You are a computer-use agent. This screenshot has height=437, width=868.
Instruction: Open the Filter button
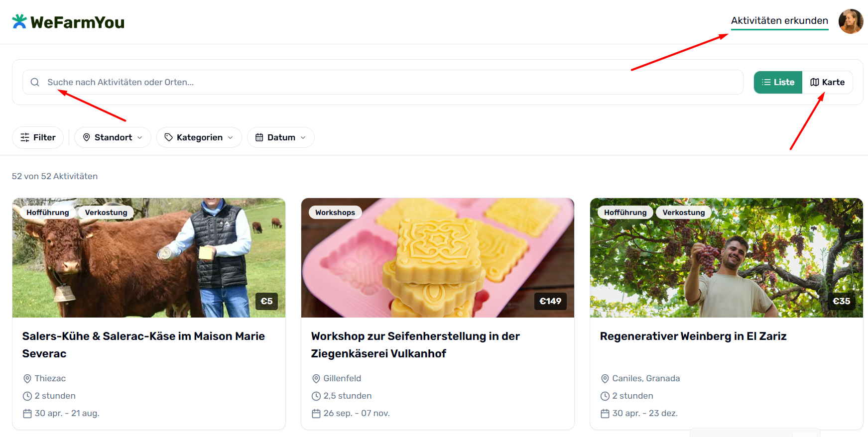point(38,137)
